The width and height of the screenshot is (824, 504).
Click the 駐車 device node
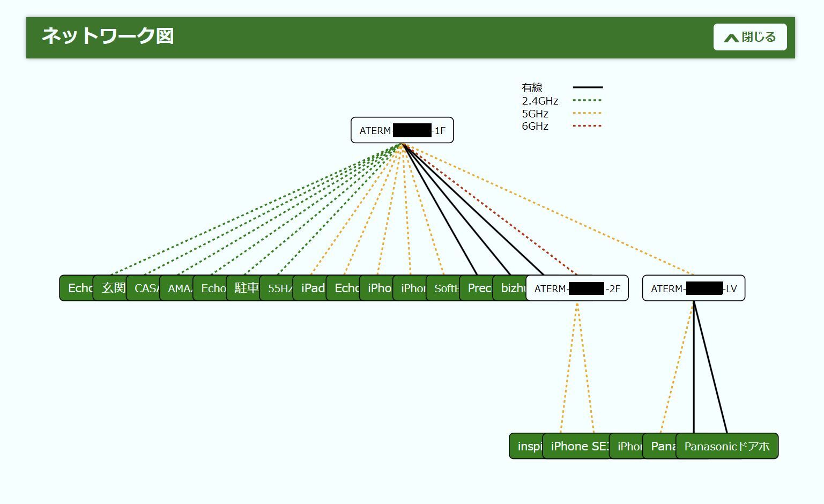pyautogui.click(x=246, y=288)
